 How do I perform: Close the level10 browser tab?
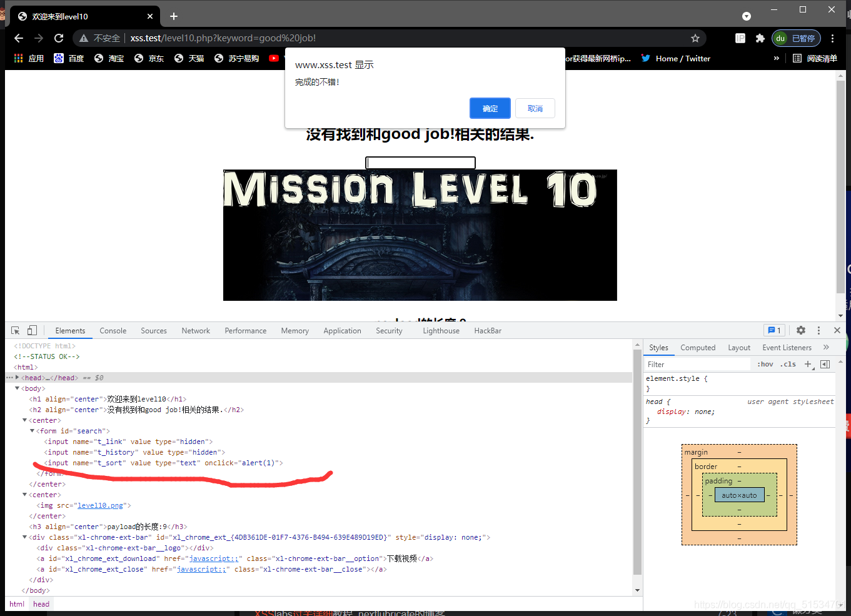click(150, 16)
